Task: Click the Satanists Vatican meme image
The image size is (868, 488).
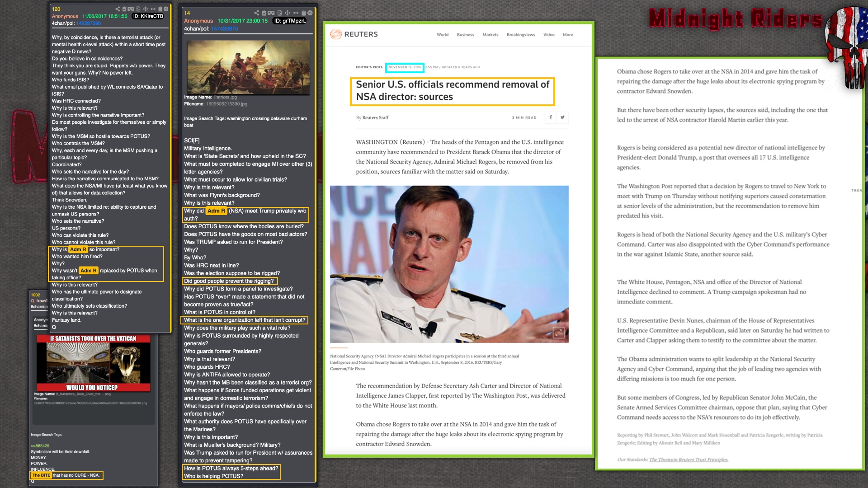Action: pos(93,363)
